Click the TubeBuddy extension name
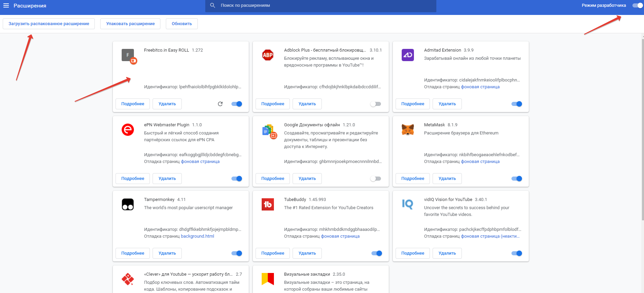Image resolution: width=644 pixels, height=293 pixels. coord(295,200)
